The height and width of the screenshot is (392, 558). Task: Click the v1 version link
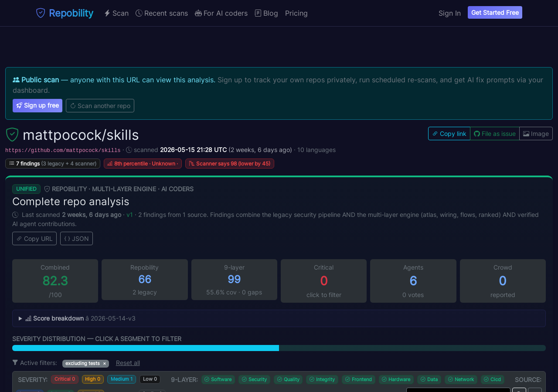coord(129,215)
